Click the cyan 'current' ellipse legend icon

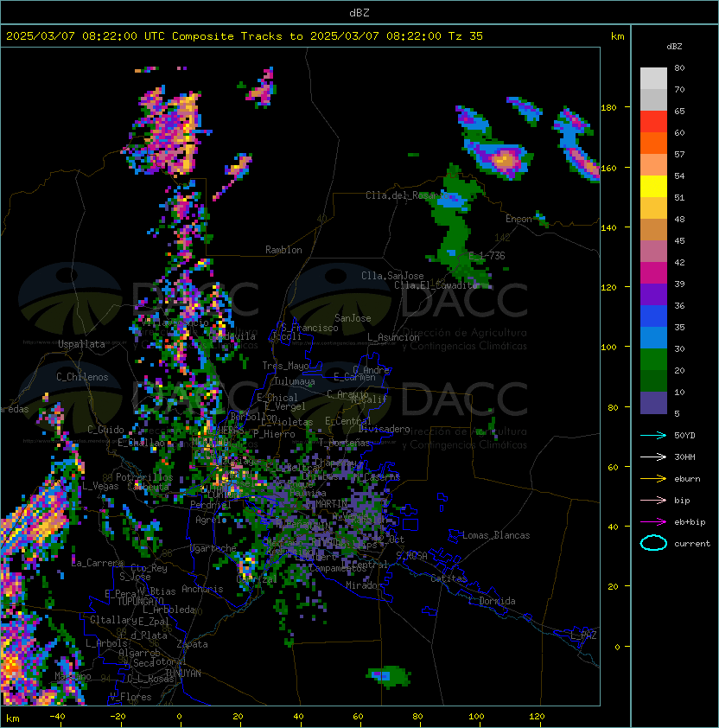[653, 543]
